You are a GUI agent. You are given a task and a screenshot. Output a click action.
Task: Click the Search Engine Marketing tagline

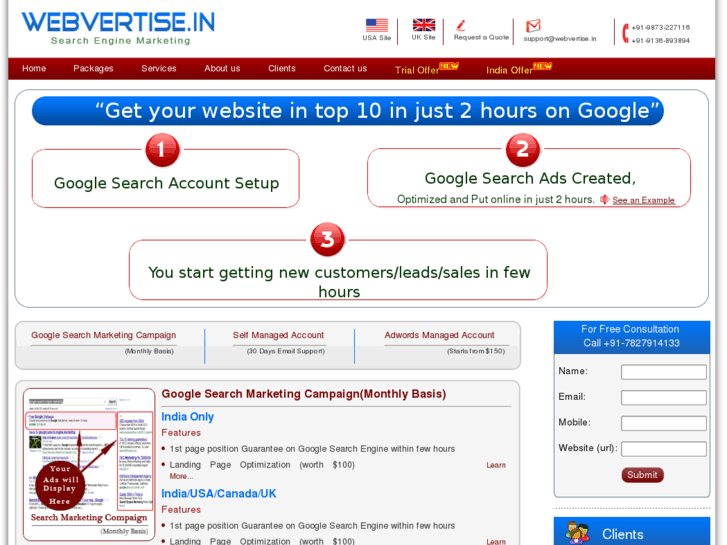click(x=121, y=40)
